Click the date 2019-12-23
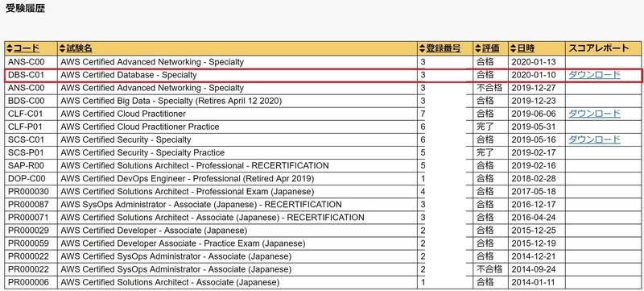This screenshot has height=291, width=644. [534, 101]
